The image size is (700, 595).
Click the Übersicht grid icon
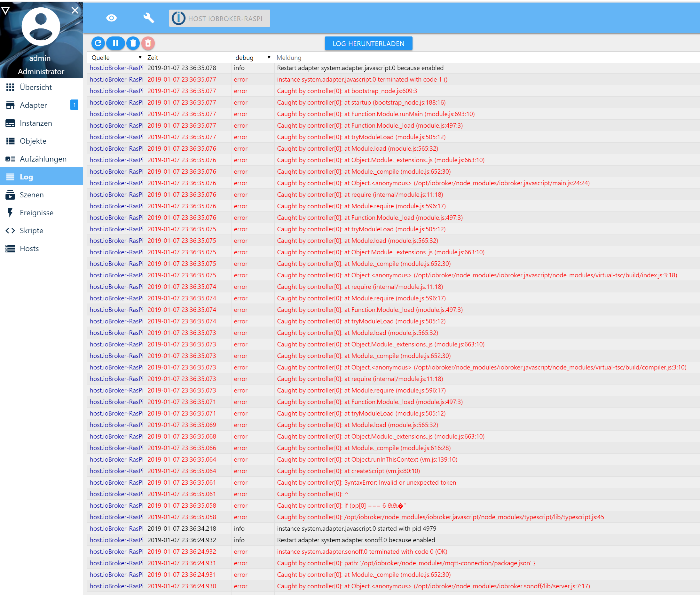click(x=10, y=87)
